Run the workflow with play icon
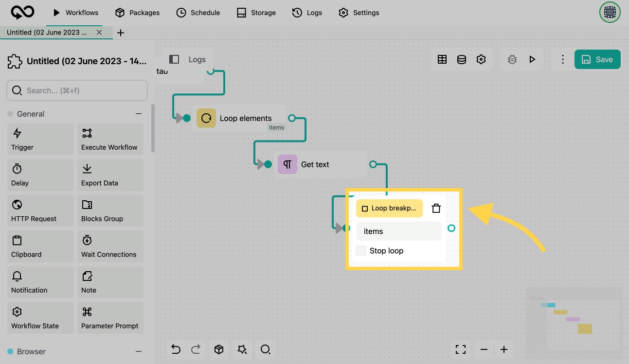This screenshot has width=629, height=364. point(532,59)
